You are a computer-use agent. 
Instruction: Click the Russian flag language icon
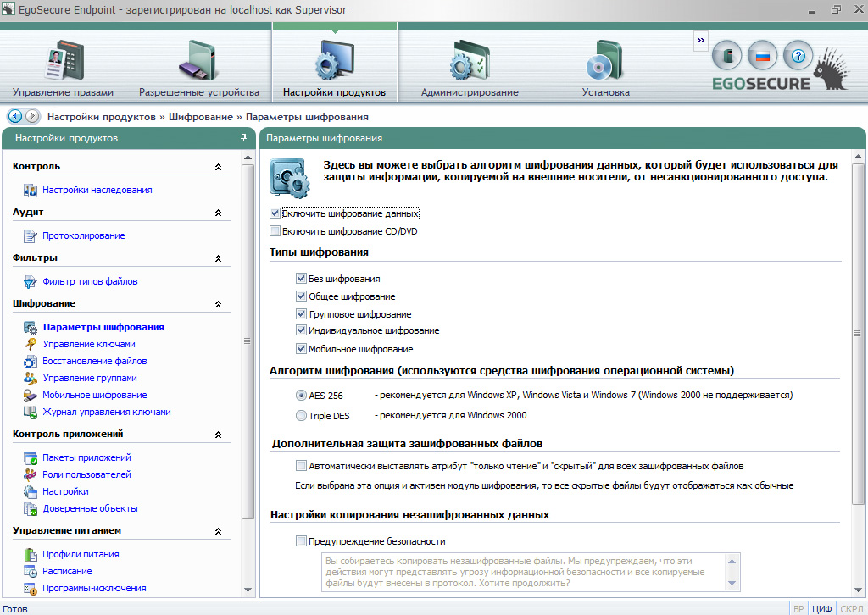tap(762, 55)
